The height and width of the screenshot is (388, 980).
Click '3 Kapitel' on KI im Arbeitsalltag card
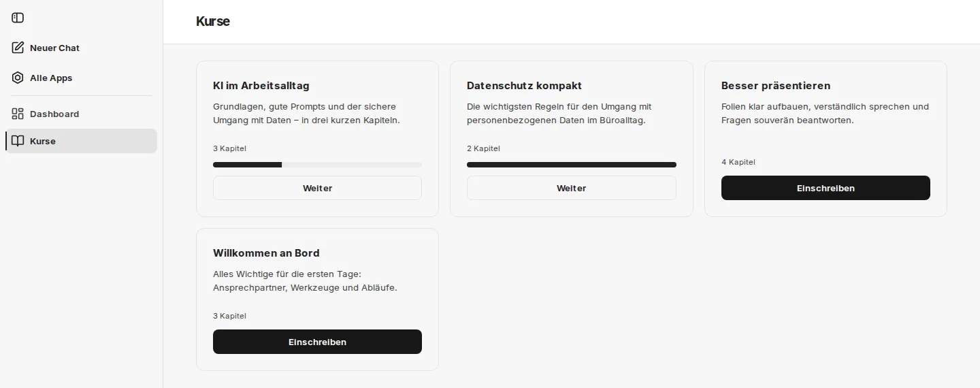229,148
